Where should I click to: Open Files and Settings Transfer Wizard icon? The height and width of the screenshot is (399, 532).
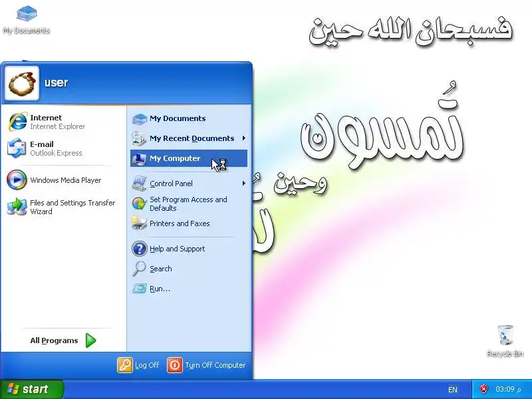[17, 207]
